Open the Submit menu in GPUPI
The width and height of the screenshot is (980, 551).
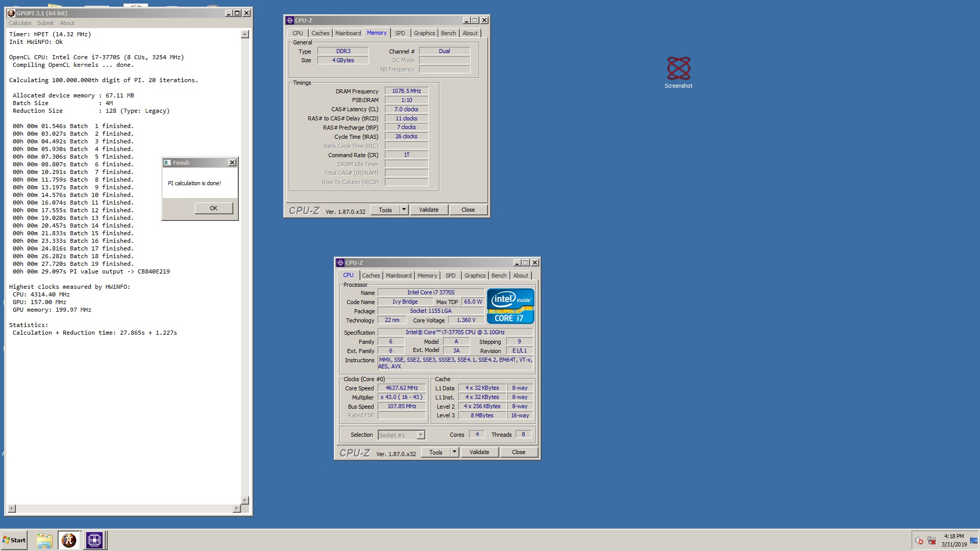point(45,23)
